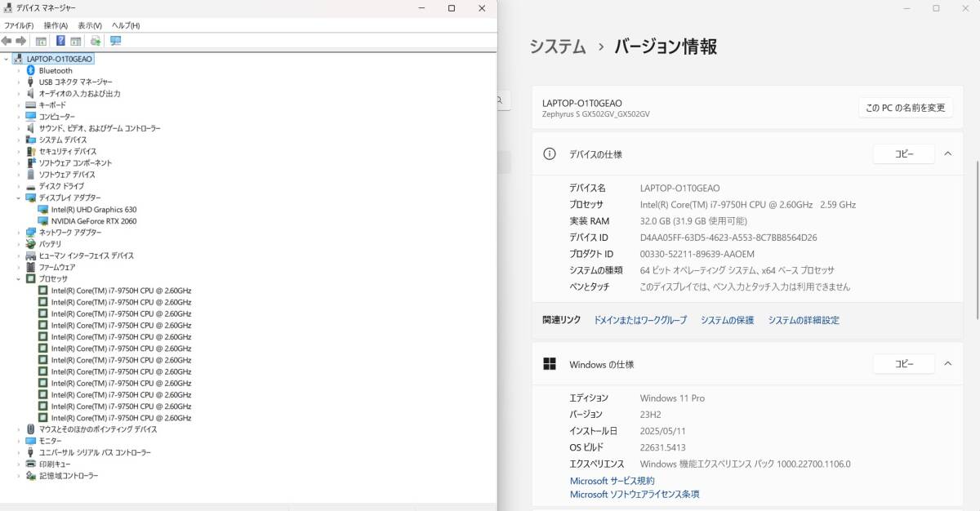Click the Windows logo beside Windows の仕様
This screenshot has width=980, height=511.
[550, 364]
